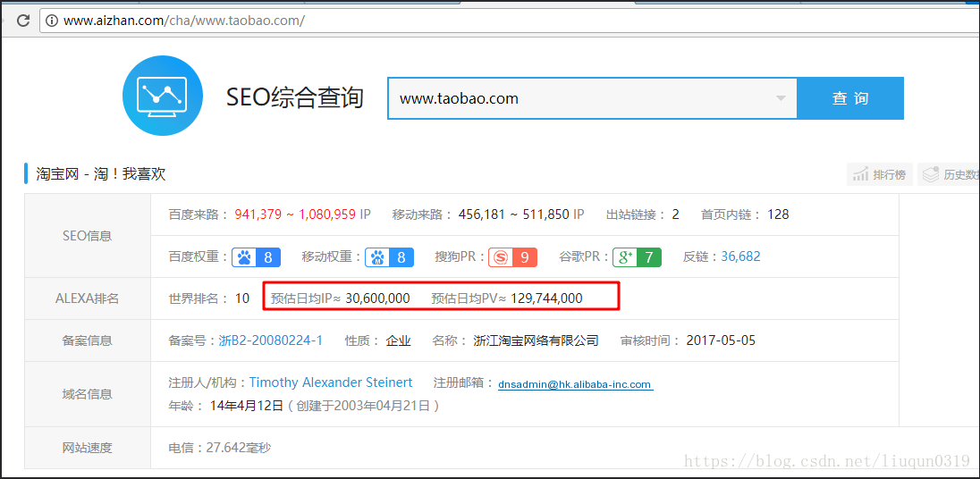The image size is (980, 479).
Task: Click the 电信：27.642毫秒 speed text
Action: pos(220,448)
